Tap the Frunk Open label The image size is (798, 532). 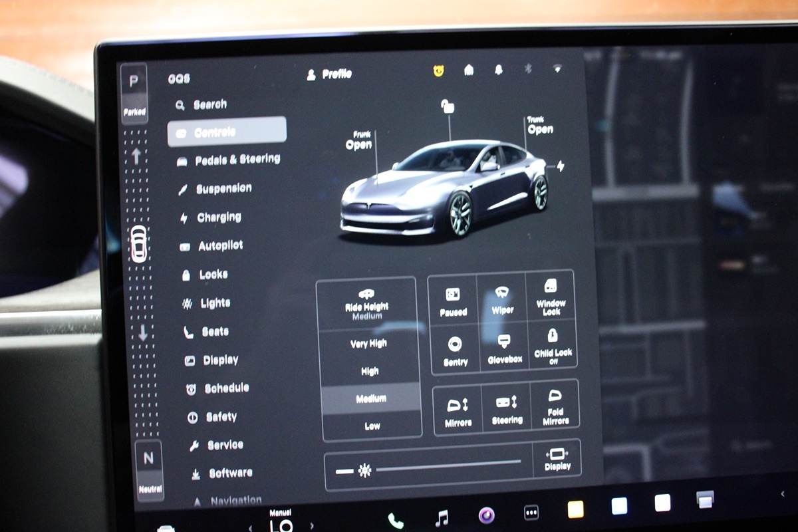click(x=358, y=140)
